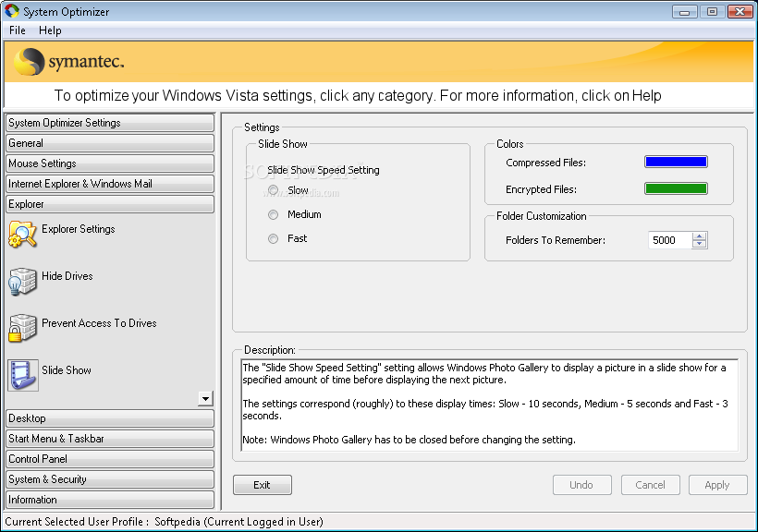Screen dimensions: 758x532
Task: Open the Explorer Settings label
Action: [x=79, y=229]
